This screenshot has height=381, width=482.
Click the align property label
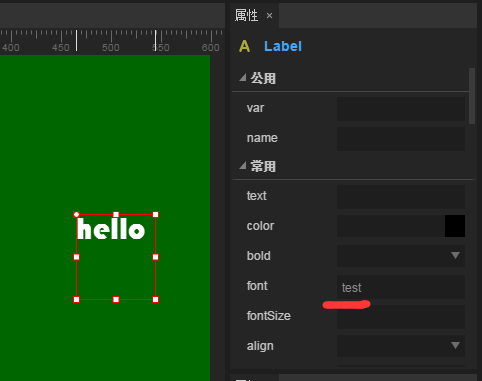tap(260, 346)
